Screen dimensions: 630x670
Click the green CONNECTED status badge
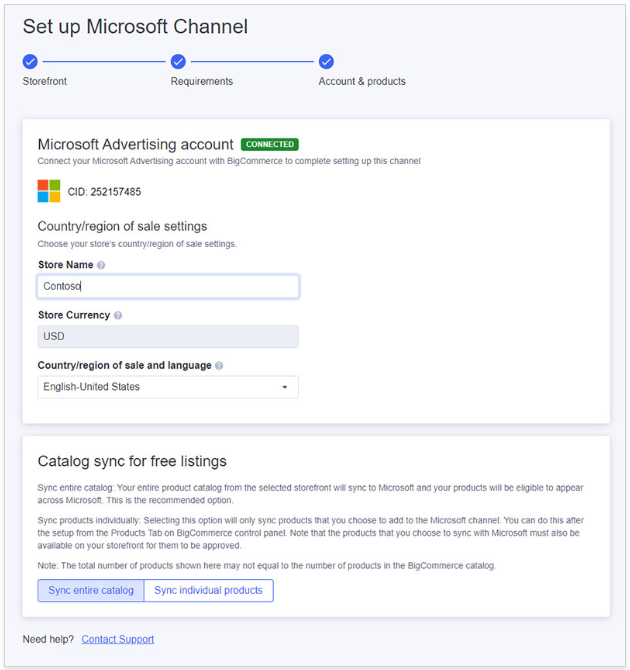pyautogui.click(x=270, y=145)
